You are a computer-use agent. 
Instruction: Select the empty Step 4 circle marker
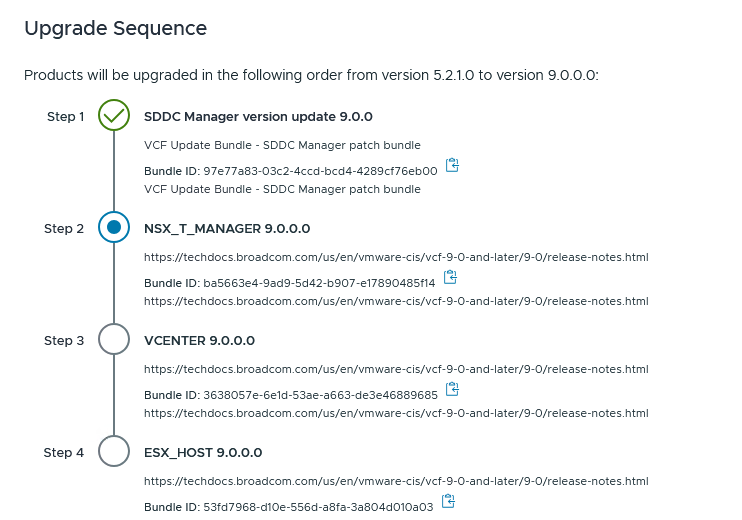coord(114,452)
